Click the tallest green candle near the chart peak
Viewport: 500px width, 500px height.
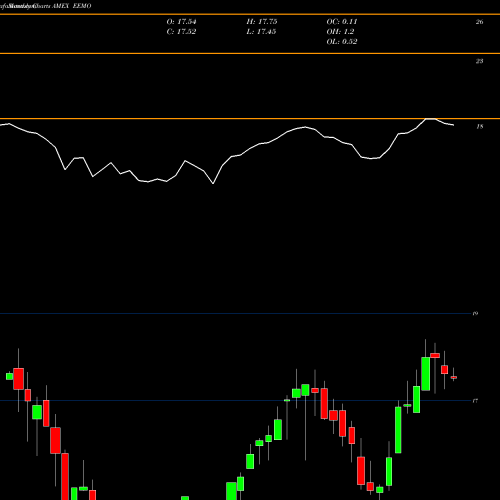(x=426, y=373)
